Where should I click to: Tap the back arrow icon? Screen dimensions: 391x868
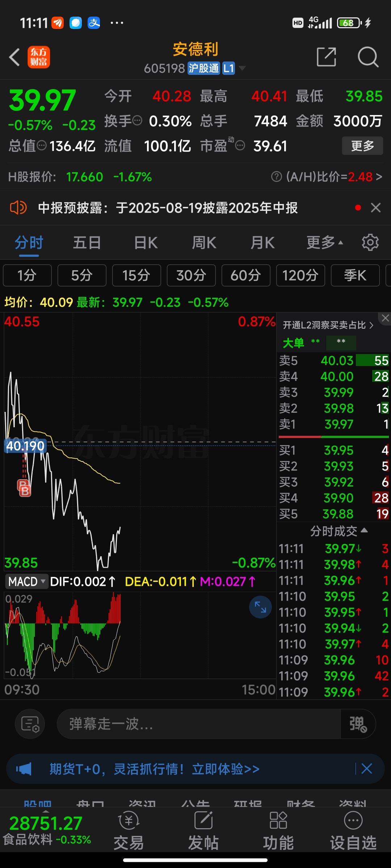point(14,57)
